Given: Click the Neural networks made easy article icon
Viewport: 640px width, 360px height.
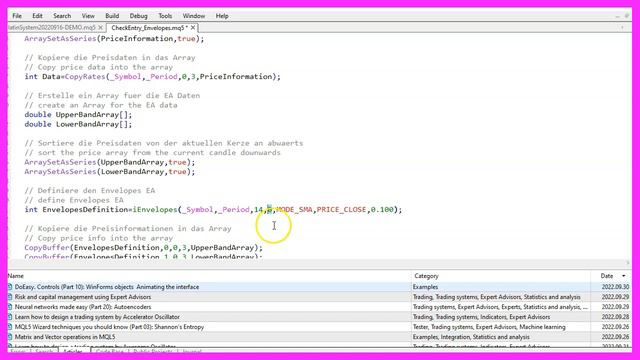Looking at the screenshot, I should [x=10, y=307].
